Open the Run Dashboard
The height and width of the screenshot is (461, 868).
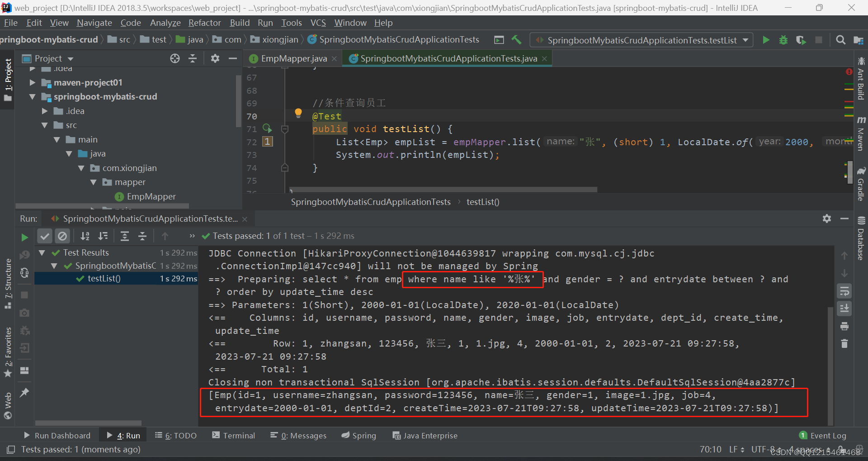coord(57,435)
